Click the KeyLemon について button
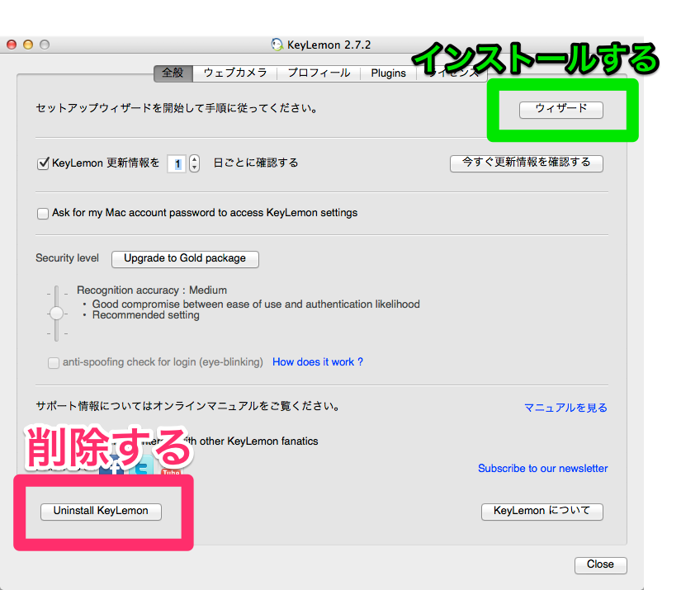This screenshot has width=700, height=590. (542, 512)
